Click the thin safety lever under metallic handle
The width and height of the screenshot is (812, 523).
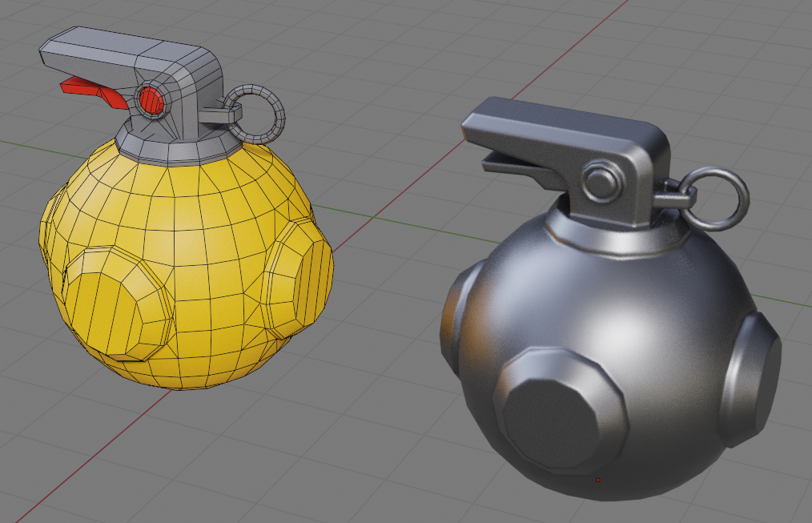pos(513,164)
